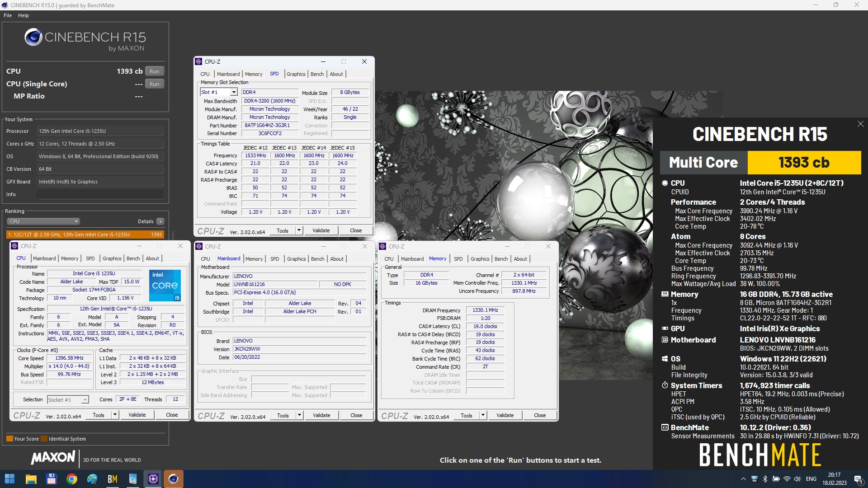Click BenchMate version section icon
Screen dimensions: 868x488
(x=665, y=427)
